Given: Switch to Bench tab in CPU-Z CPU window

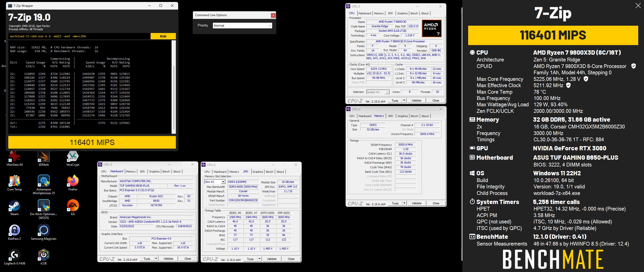Looking at the screenshot, I should [414, 13].
